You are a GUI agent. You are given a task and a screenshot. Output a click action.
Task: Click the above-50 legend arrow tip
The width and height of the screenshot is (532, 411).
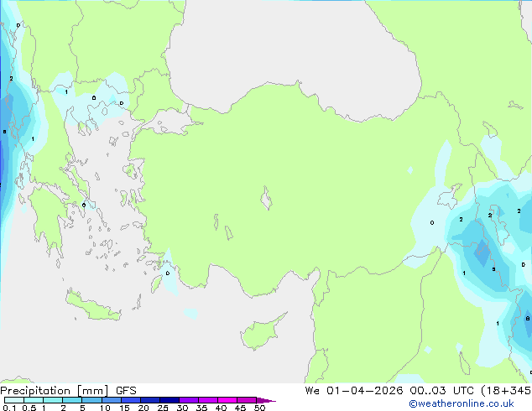(x=266, y=400)
